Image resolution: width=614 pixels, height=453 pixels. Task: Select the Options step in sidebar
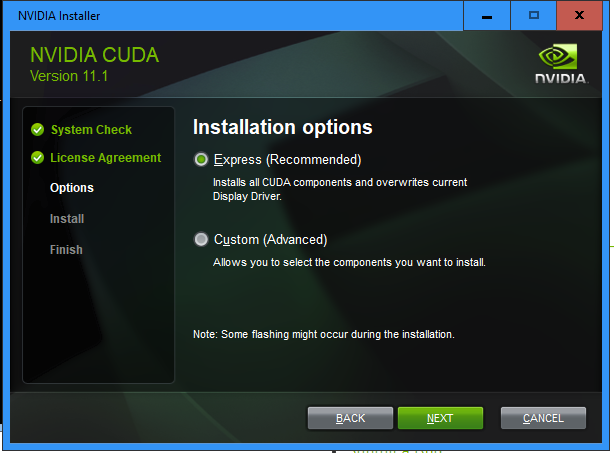coord(72,188)
